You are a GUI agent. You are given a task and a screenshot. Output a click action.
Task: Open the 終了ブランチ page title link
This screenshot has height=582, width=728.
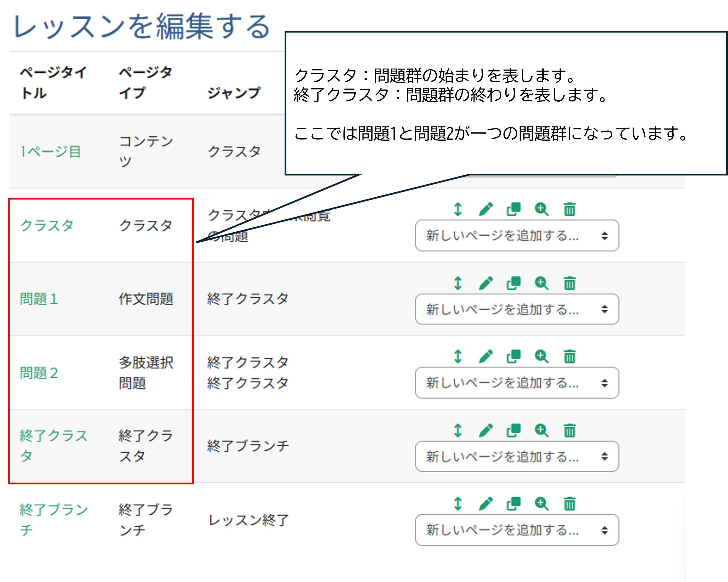(x=53, y=509)
